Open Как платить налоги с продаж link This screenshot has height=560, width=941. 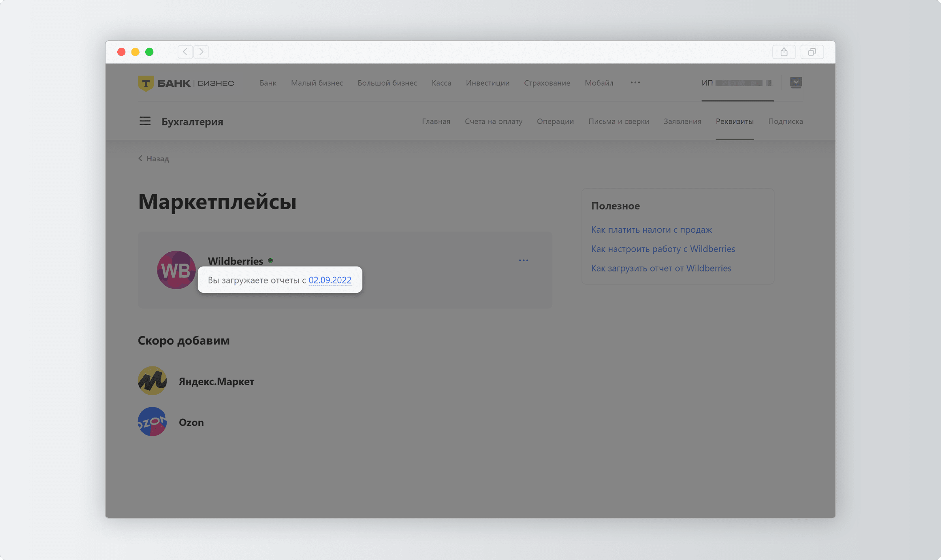651,229
